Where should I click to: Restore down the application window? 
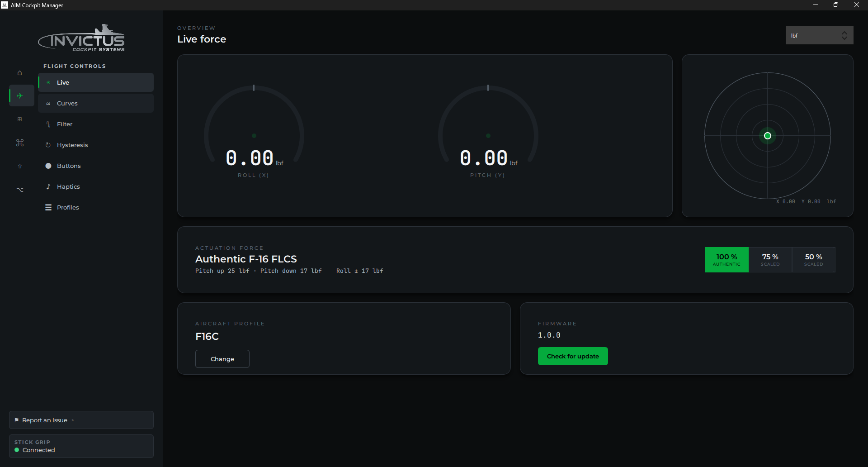click(836, 5)
